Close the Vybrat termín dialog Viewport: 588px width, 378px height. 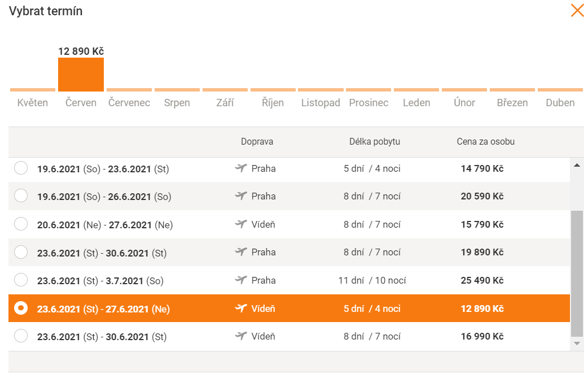[577, 11]
